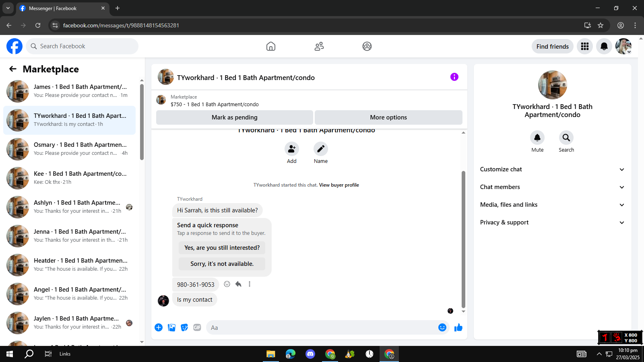Open More options for listing
The width and height of the screenshot is (644, 362).
(388, 117)
